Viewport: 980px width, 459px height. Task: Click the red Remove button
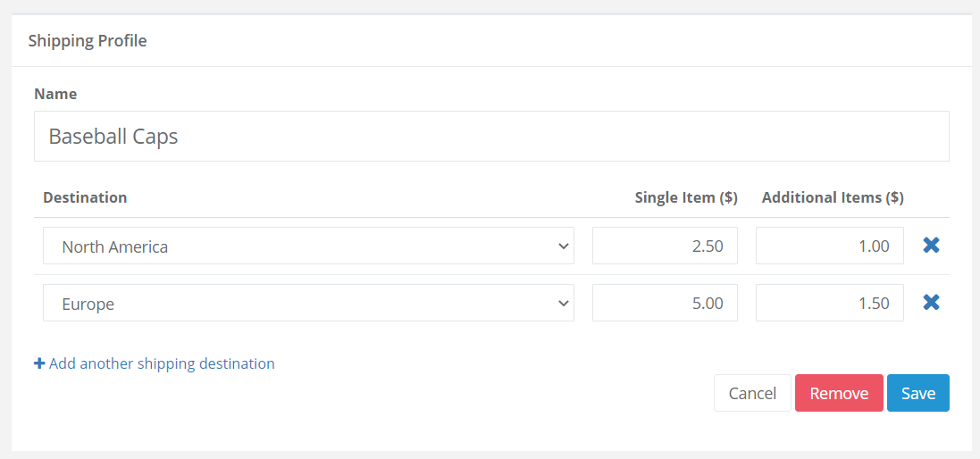pos(839,393)
